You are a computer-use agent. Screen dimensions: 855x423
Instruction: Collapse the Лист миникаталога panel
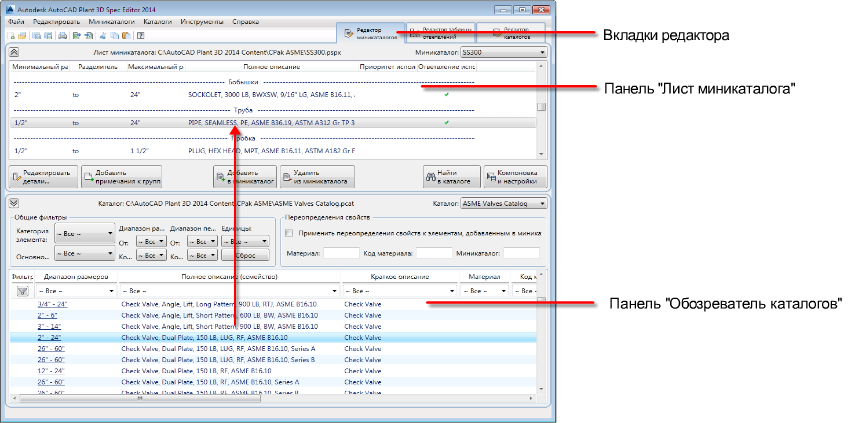14,52
